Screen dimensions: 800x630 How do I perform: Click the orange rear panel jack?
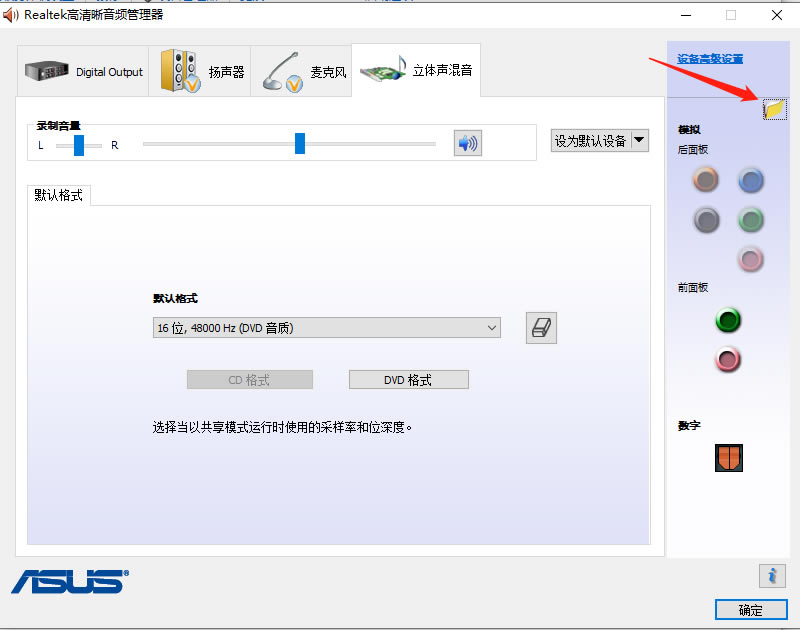pyautogui.click(x=706, y=180)
